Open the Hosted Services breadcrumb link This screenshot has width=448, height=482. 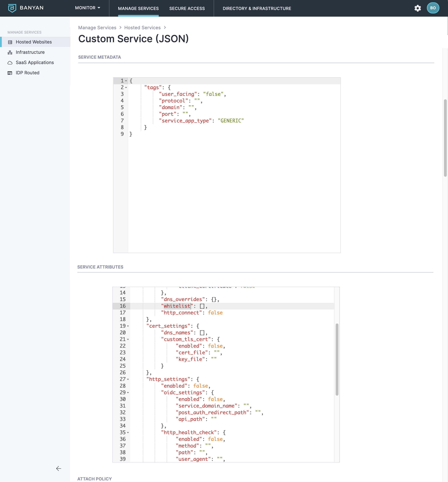click(142, 28)
